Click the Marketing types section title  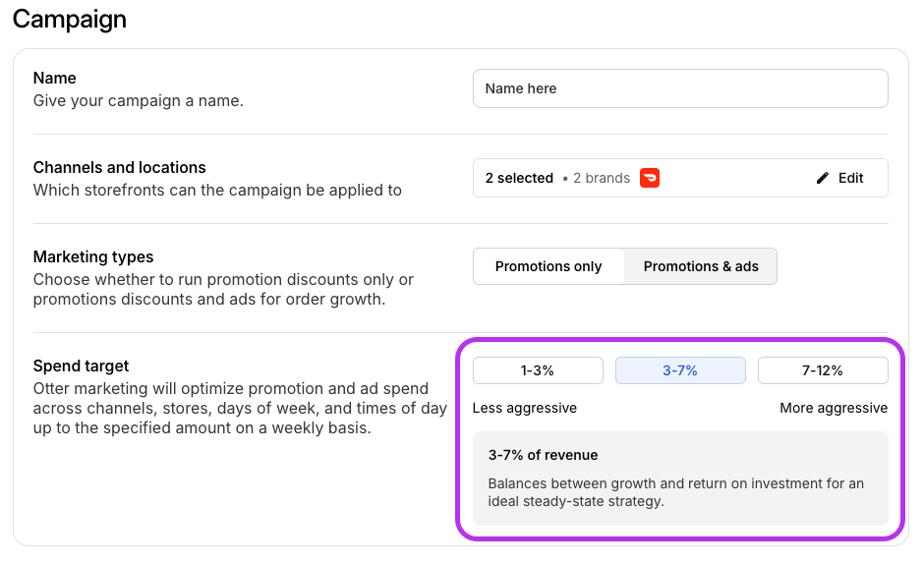pyautogui.click(x=93, y=256)
